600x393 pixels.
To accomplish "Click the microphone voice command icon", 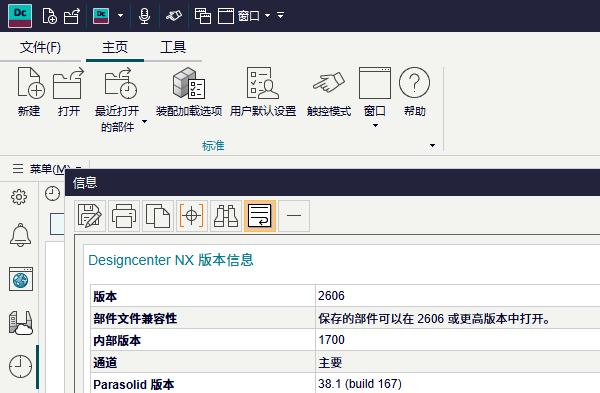I will (144, 16).
